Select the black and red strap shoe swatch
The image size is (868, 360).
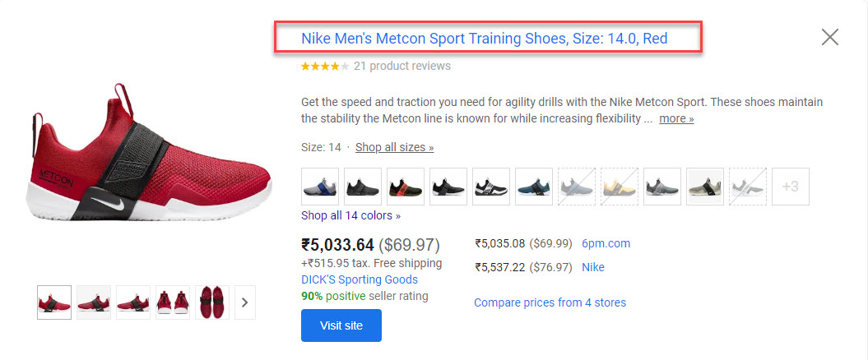406,187
